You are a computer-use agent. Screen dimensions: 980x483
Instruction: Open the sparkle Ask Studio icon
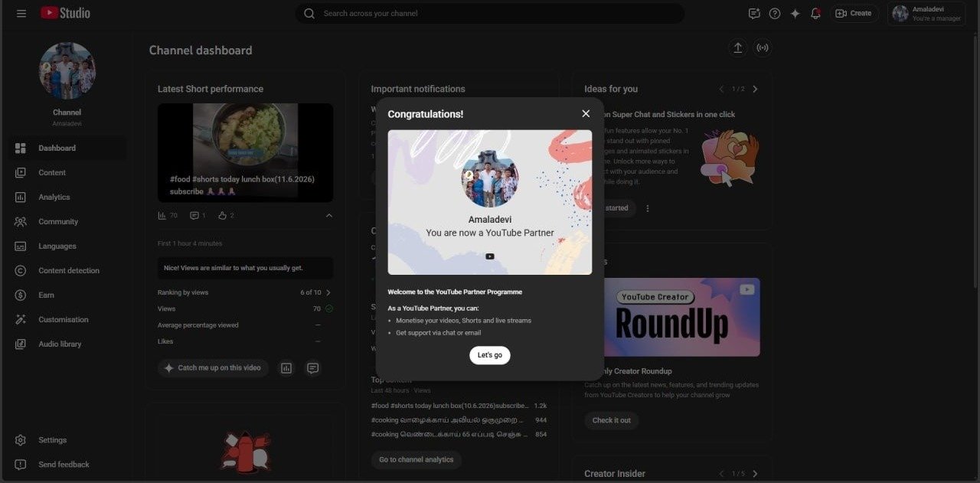(795, 13)
